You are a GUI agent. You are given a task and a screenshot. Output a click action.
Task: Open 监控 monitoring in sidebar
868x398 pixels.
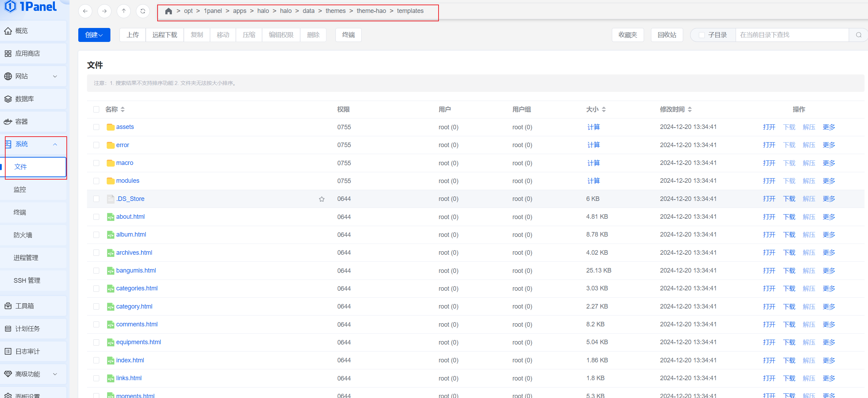coord(20,189)
